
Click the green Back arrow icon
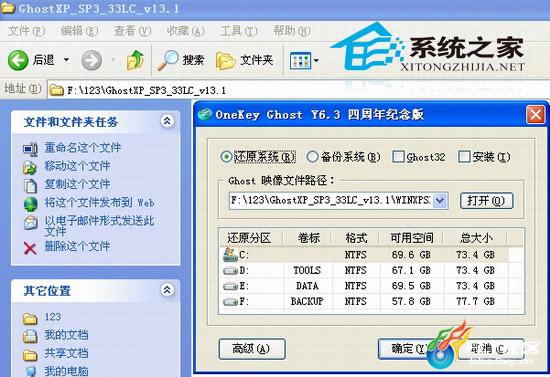[18, 60]
